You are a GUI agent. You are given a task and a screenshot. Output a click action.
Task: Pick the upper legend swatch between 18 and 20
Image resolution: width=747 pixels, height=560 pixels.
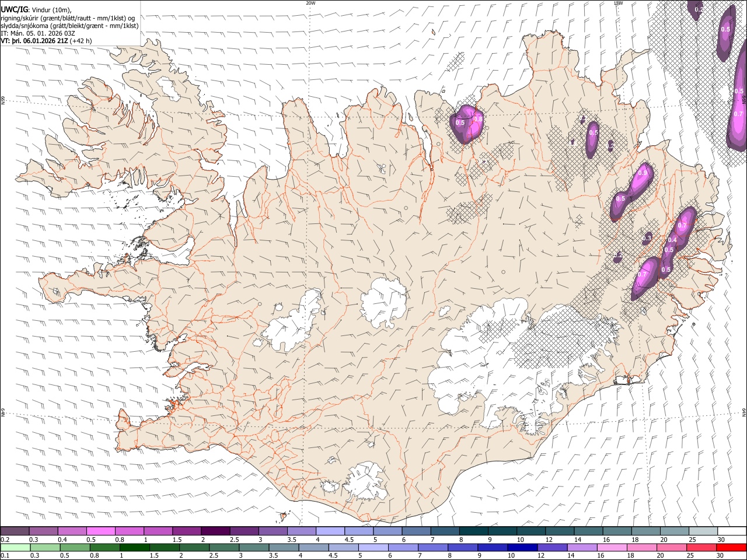pos(647,531)
